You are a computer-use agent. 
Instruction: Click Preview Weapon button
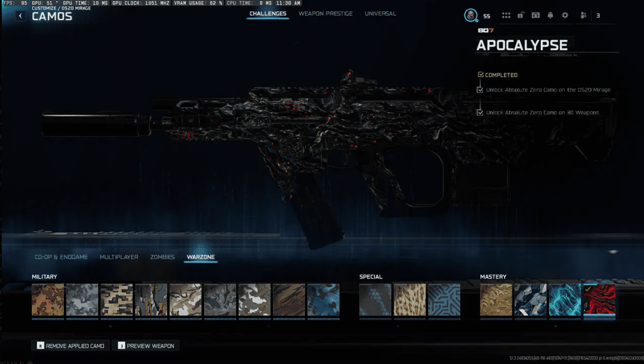point(146,346)
